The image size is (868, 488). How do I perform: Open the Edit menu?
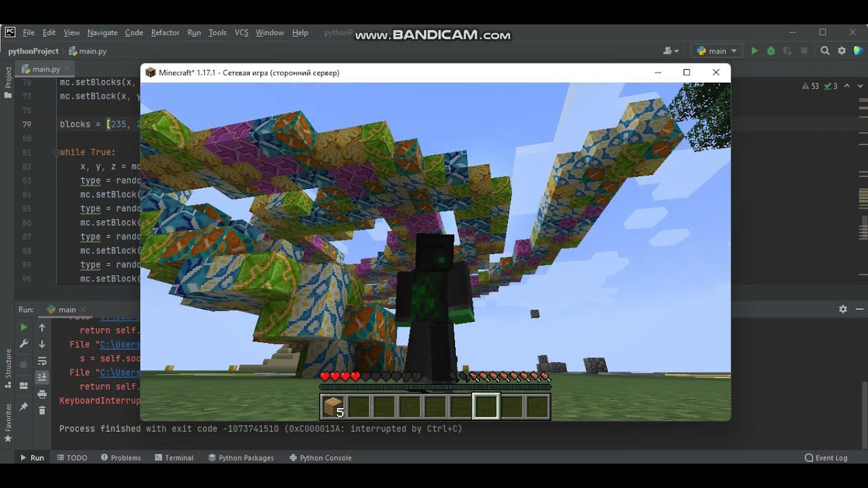(x=49, y=33)
